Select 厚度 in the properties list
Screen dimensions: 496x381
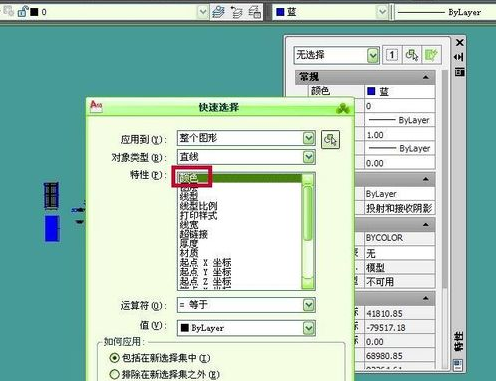coord(189,243)
